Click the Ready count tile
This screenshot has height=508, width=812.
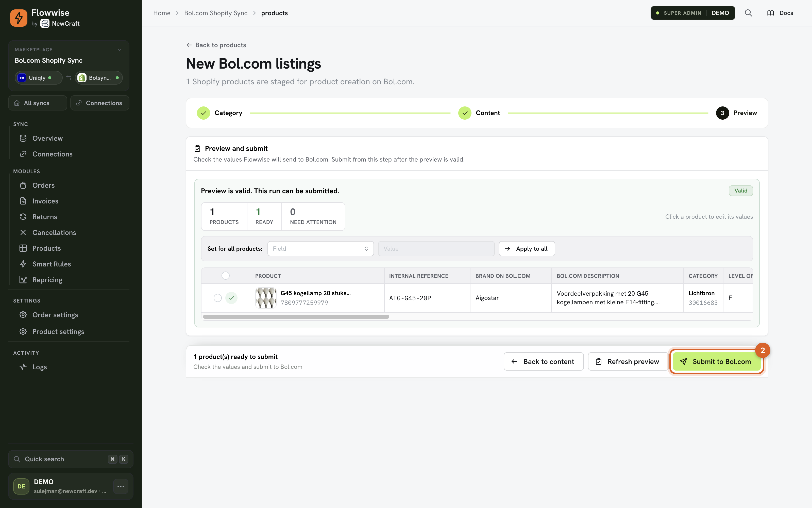coord(264,216)
